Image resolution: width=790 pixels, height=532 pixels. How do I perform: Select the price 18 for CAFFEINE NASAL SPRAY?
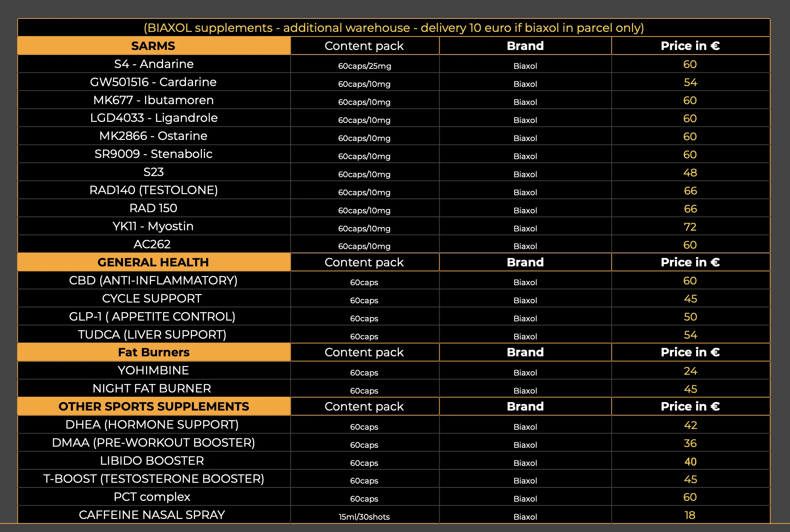pyautogui.click(x=690, y=515)
